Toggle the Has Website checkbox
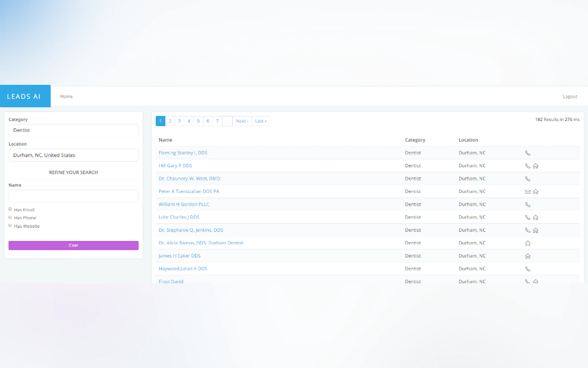This screenshot has width=588, height=368. pos(10,225)
